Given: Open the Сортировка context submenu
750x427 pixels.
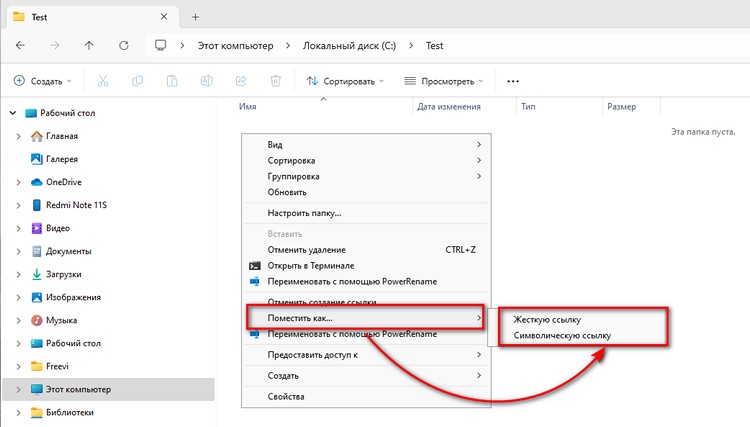Looking at the screenshot, I should (x=366, y=161).
